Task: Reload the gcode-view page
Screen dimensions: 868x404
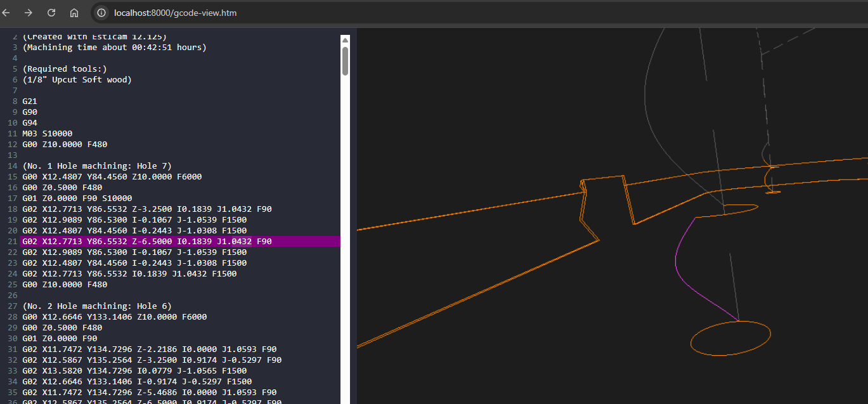Action: point(51,13)
